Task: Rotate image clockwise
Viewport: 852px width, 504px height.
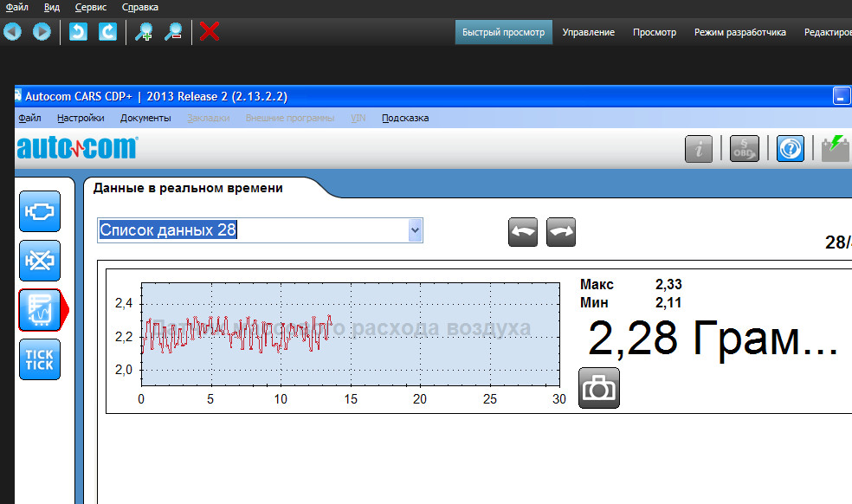Action: click(x=108, y=32)
